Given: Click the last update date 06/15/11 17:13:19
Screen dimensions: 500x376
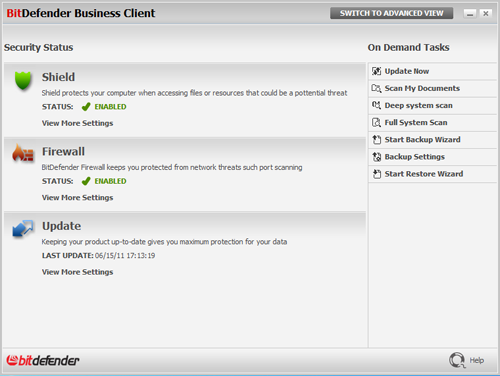Looking at the screenshot, I should (125, 256).
